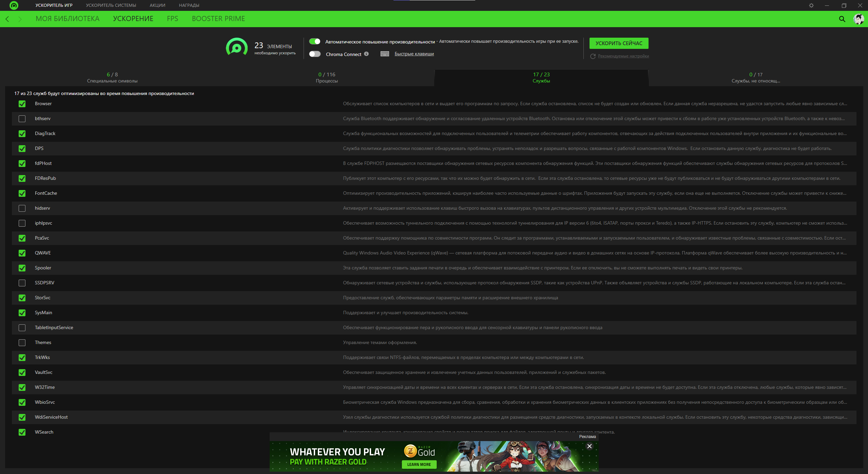Check the Themes service checkbox

[x=22, y=343]
